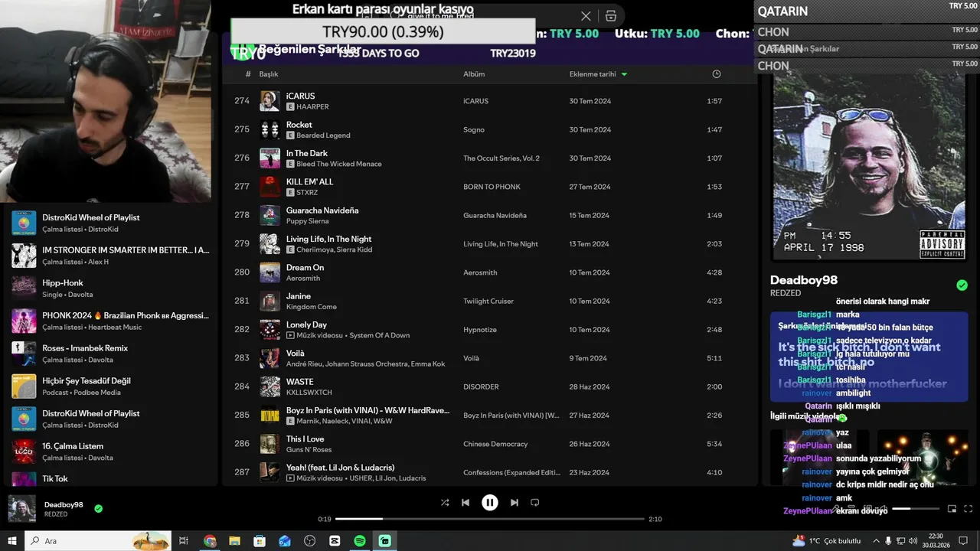Expand hidden system tray icons chevron
The height and width of the screenshot is (551, 980).
tap(876, 541)
